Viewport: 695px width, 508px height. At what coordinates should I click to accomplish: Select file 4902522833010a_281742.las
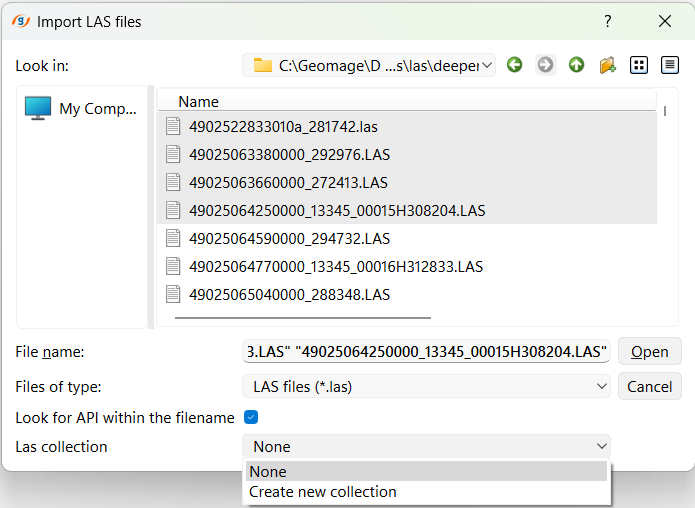click(407, 127)
